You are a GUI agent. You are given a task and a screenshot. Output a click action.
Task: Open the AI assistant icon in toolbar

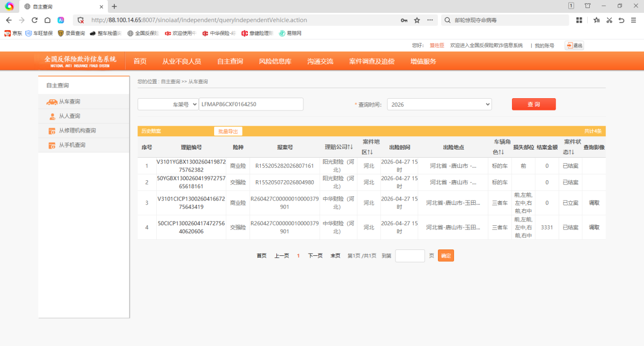[61, 20]
